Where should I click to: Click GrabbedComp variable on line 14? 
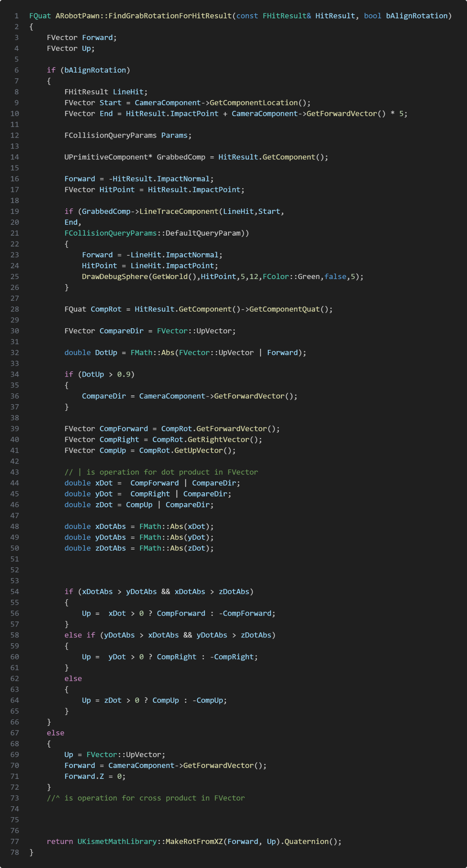point(181,157)
